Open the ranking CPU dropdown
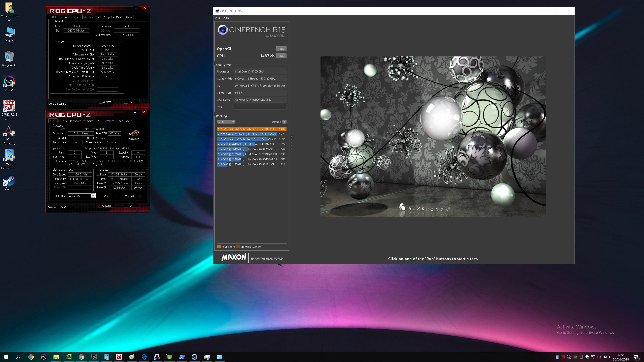 226,122
